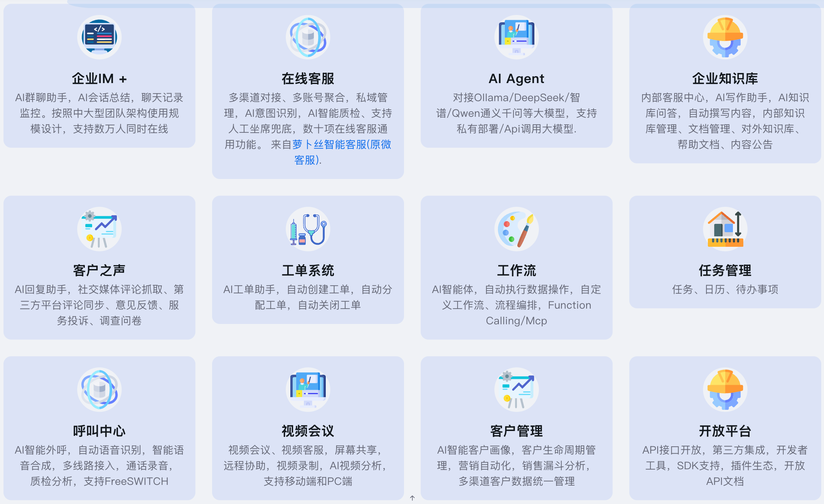This screenshot has width=824, height=504.
Task: Select the 客户之声 analytics chart icon
Action: 99,229
